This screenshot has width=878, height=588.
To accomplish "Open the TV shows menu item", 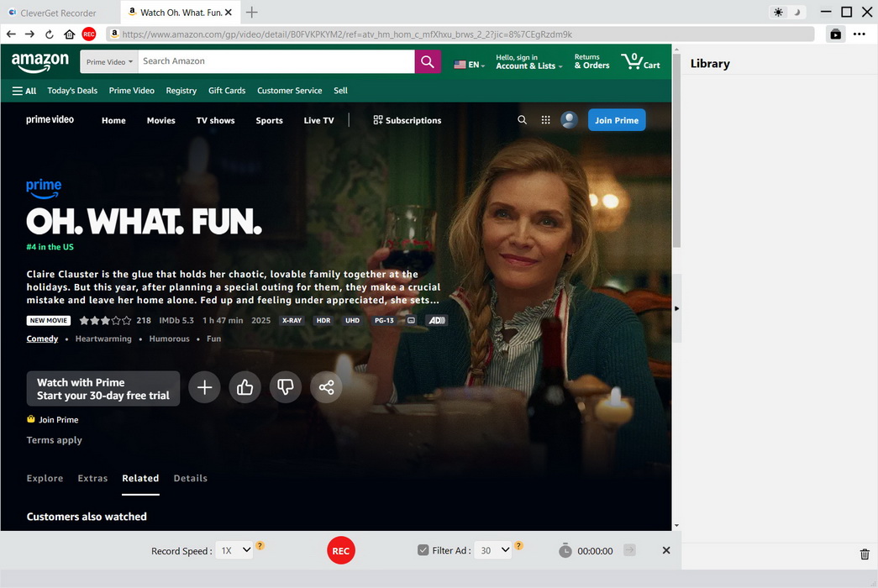I will point(215,120).
